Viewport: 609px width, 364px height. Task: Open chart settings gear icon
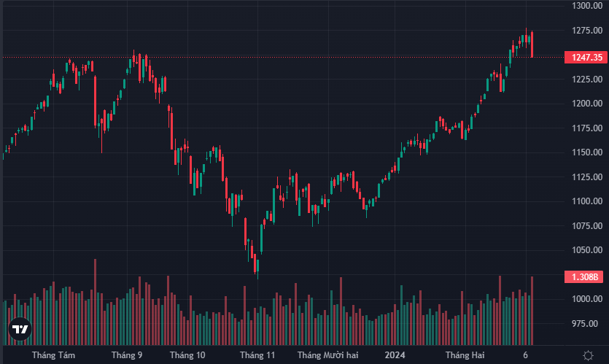(587, 355)
